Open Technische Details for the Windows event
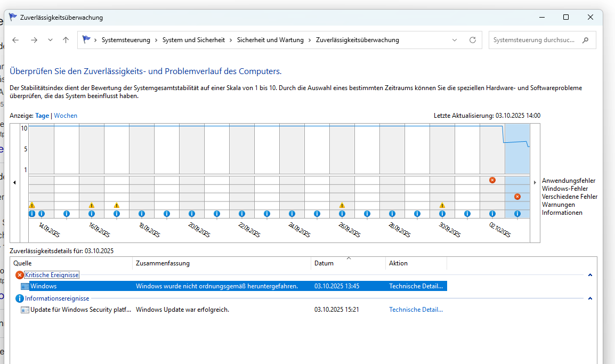 pyautogui.click(x=416, y=286)
